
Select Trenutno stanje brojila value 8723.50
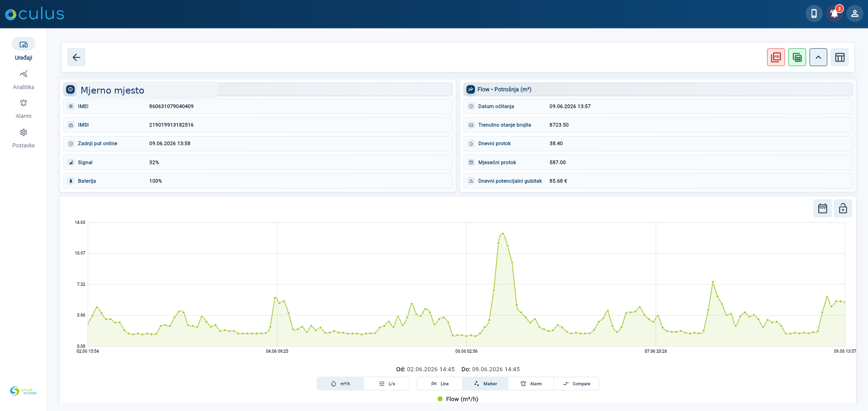tap(559, 125)
